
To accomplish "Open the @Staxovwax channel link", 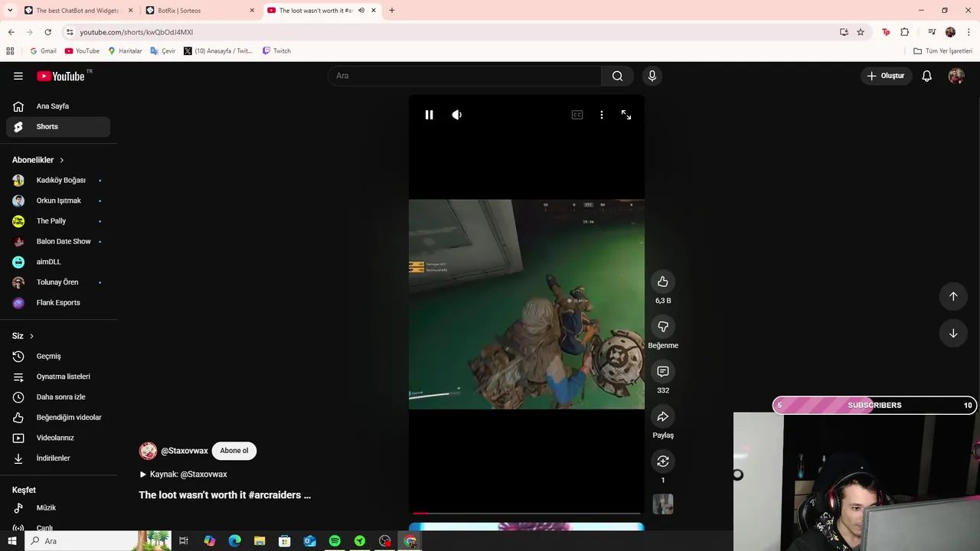I will click(185, 451).
